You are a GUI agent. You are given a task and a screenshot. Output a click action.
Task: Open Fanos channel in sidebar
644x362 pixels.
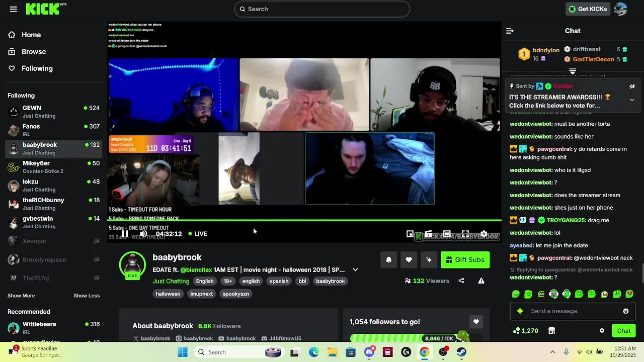(53, 130)
